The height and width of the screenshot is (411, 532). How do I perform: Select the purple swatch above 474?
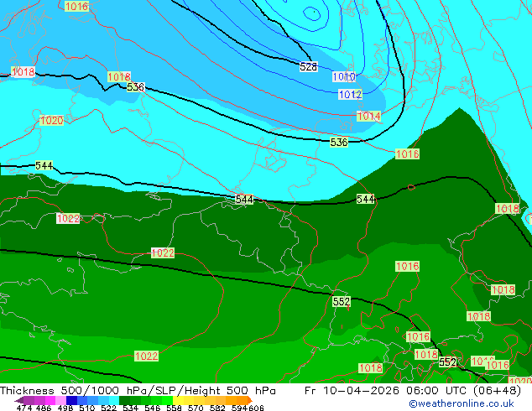29,400
